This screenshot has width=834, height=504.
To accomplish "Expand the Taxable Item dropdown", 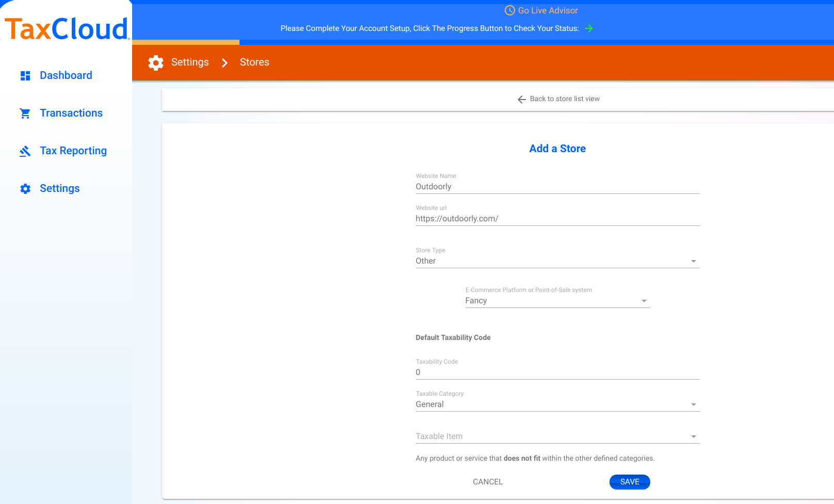I will [557, 436].
